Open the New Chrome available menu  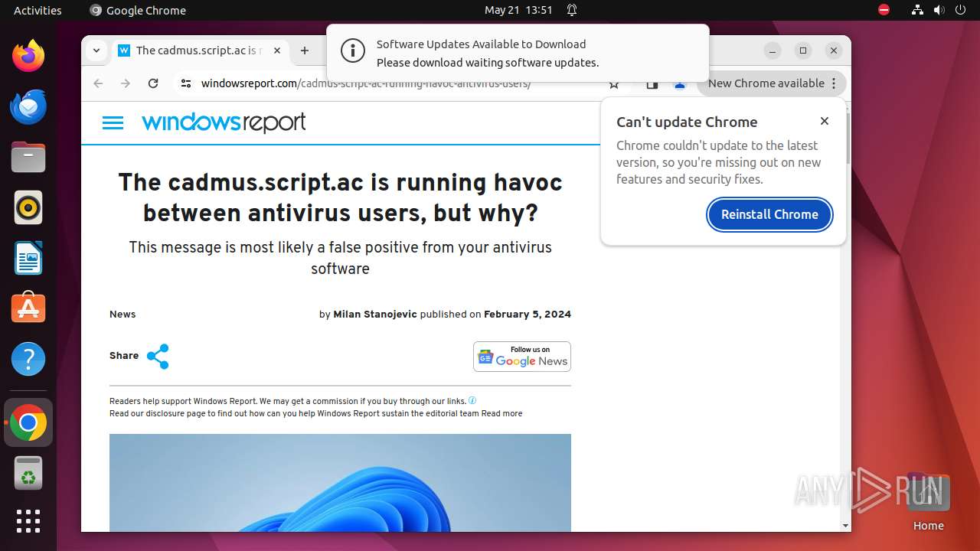[772, 83]
